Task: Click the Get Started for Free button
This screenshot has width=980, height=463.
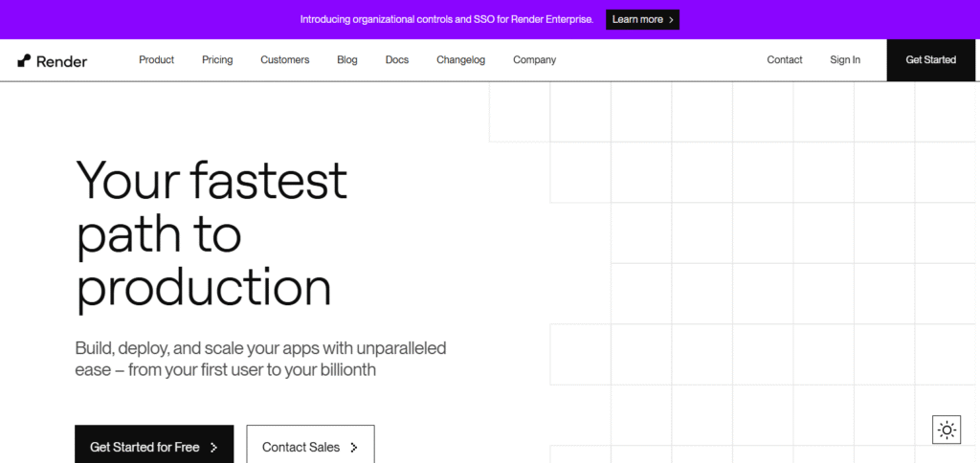Action: (154, 444)
